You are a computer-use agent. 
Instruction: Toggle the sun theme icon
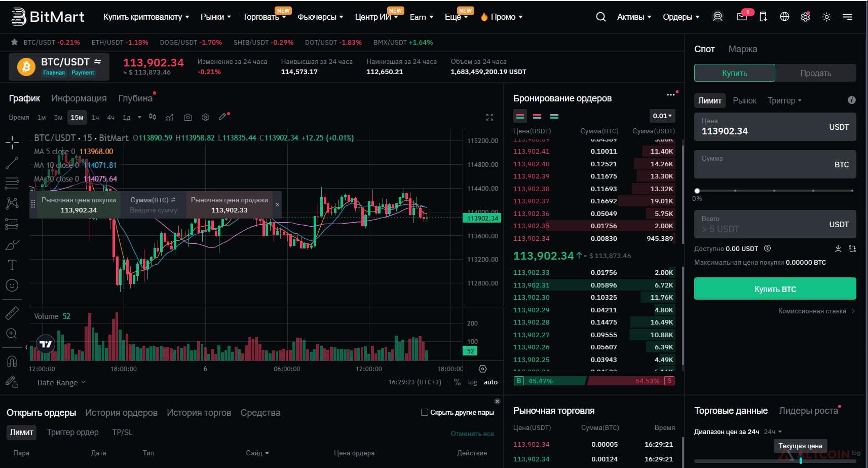click(826, 17)
